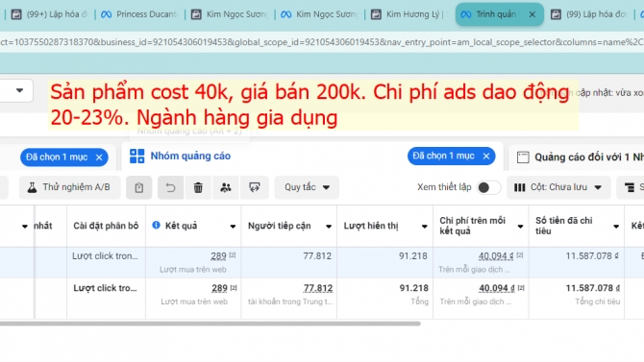Viewport: 644px width, 362px height.
Task: Click 91.218 impressions in first row
Action: coord(413,256)
